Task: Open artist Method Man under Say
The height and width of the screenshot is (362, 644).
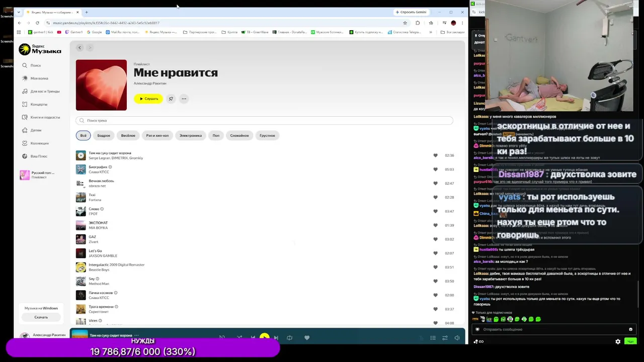Action: tap(99, 284)
